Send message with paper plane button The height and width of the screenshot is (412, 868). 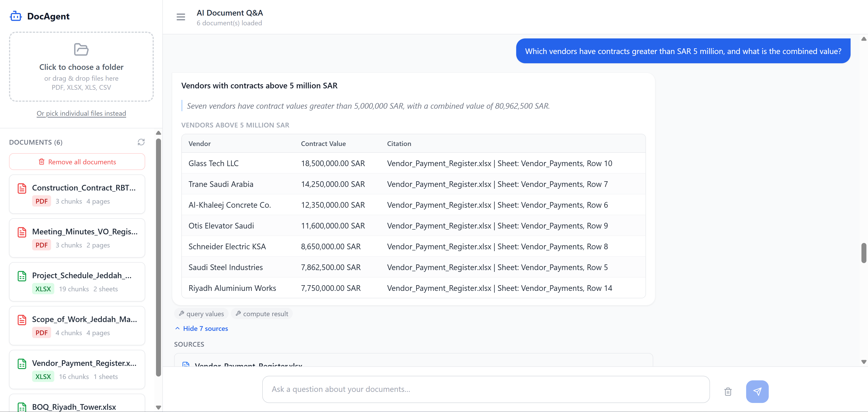click(757, 391)
